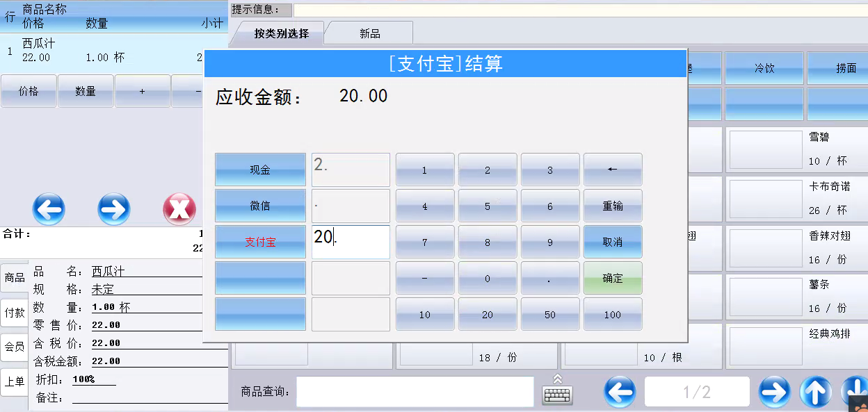Open the 付款 side tab

click(x=15, y=313)
